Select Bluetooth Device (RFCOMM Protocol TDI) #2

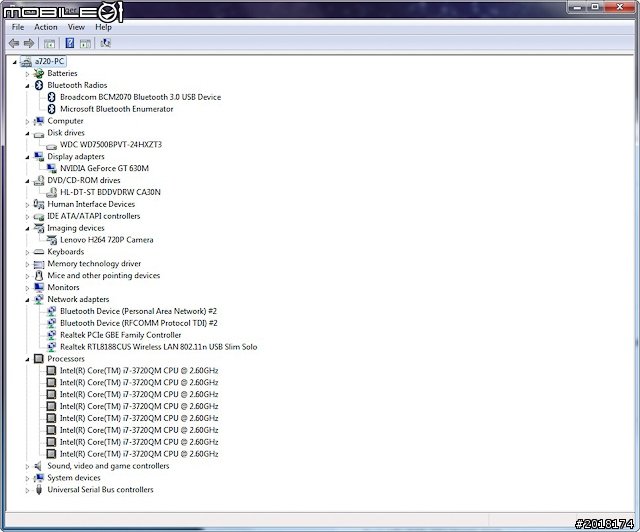(x=139, y=323)
